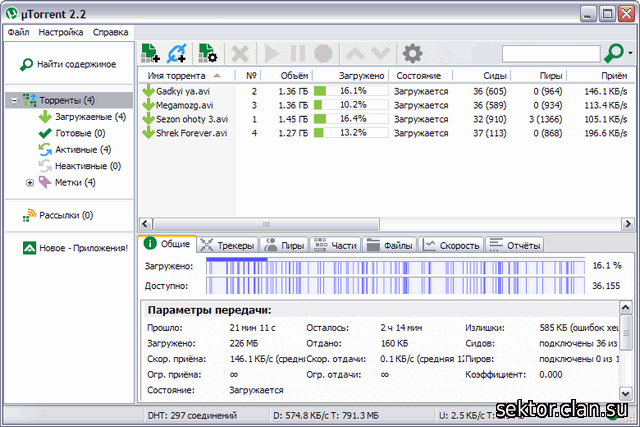The width and height of the screenshot is (640, 427).
Task: Open the Справка menu
Action: (x=110, y=32)
